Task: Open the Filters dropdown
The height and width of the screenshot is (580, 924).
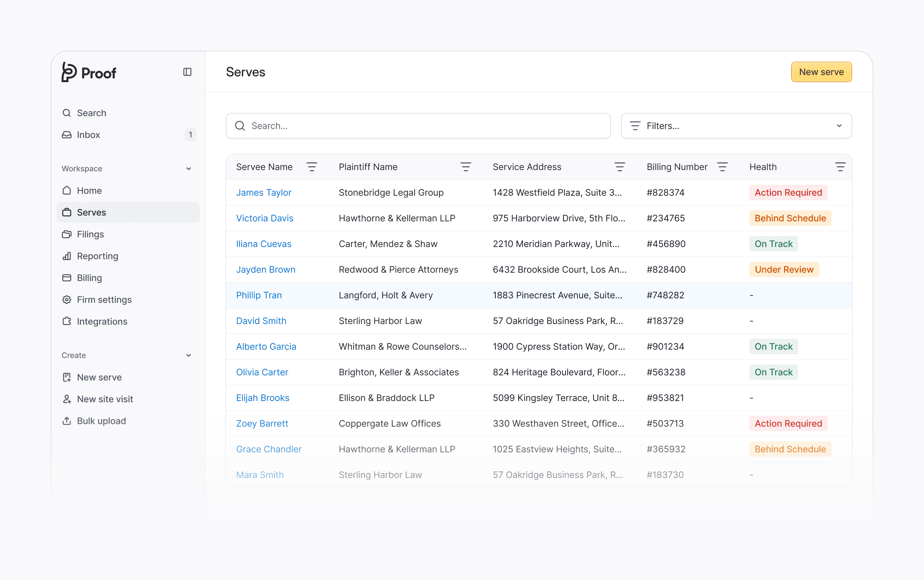Action: point(736,126)
